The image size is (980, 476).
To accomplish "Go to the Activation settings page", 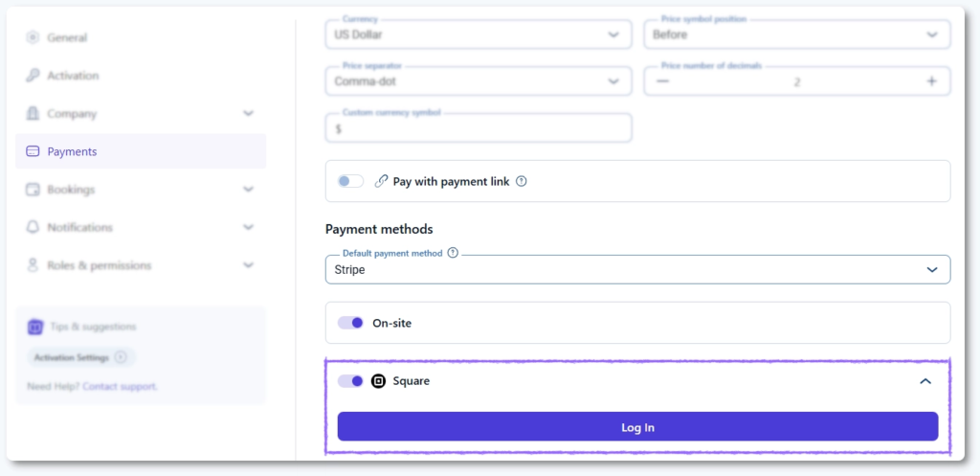I will 74,76.
